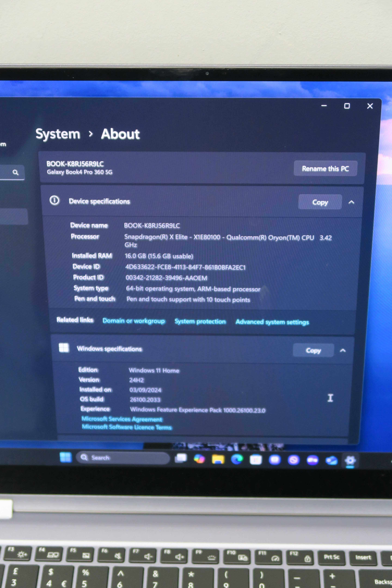Launch Microsoft Edge from the taskbar

(237, 459)
